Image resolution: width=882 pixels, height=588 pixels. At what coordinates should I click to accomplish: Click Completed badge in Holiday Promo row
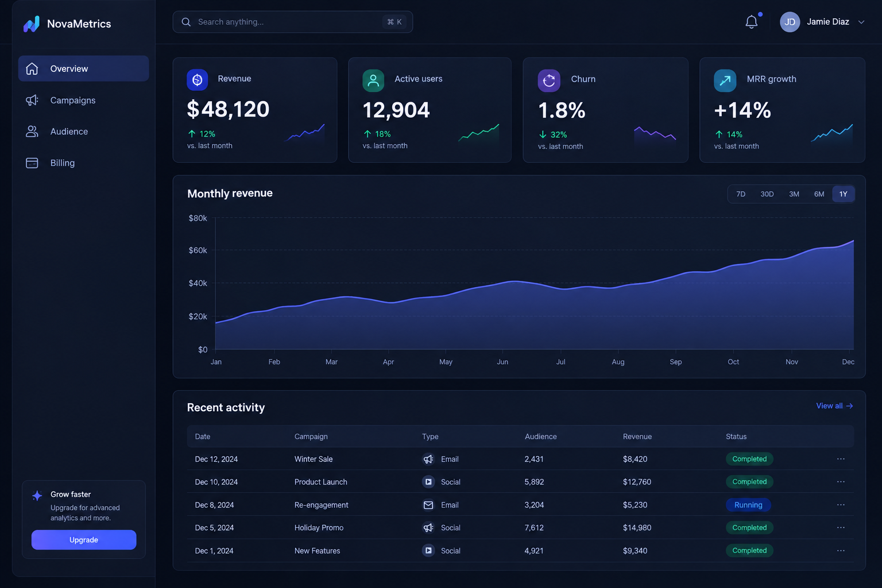[x=749, y=528]
